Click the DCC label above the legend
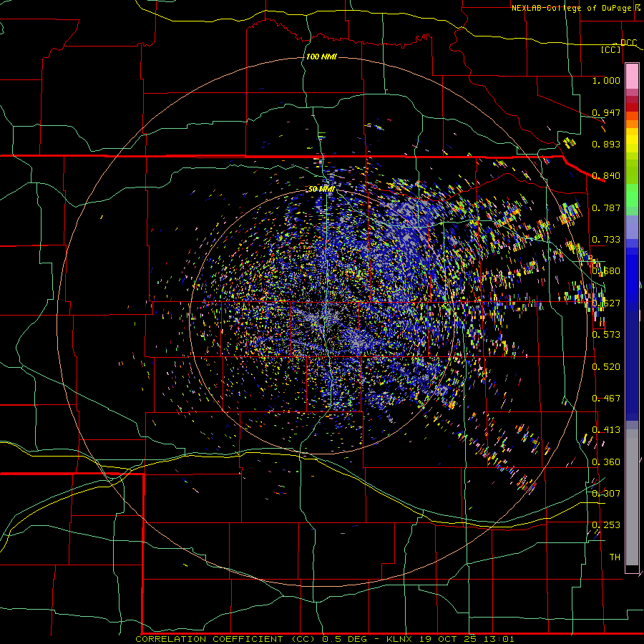 [x=628, y=43]
